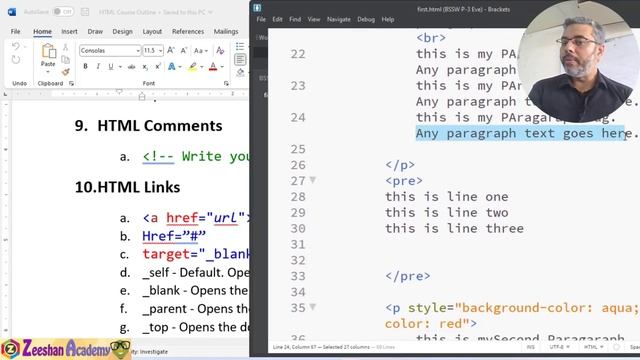Select the Format Painter brush
Screen dimensions: 640x360
65,72
